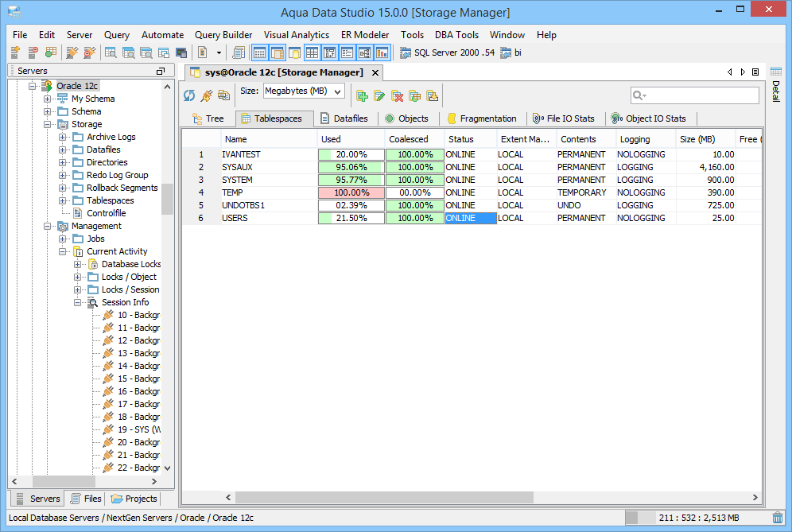Click the left tab navigation arrow
The height and width of the screenshot is (532, 792).
[x=730, y=72]
